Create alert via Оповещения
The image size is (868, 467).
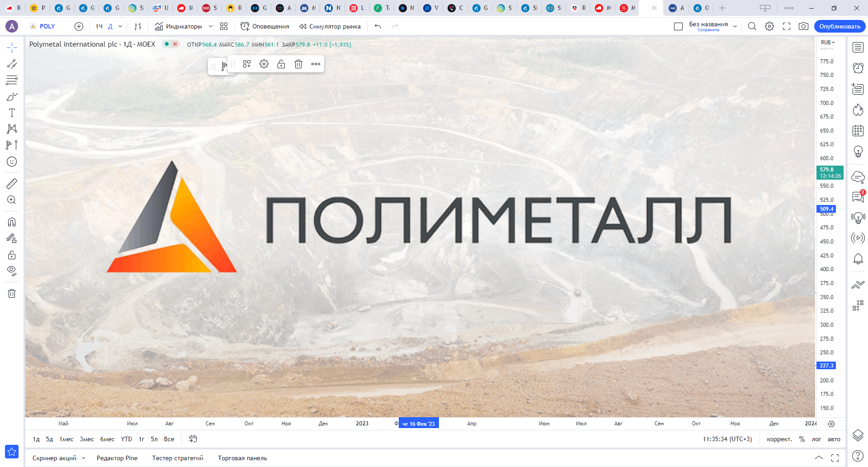(x=265, y=26)
